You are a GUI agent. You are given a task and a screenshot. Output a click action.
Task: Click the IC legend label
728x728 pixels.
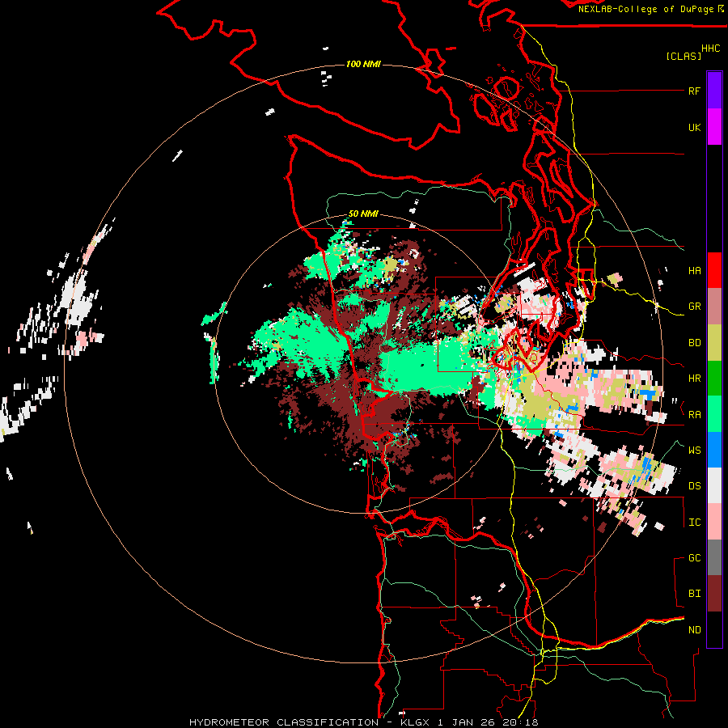pyautogui.click(x=694, y=523)
